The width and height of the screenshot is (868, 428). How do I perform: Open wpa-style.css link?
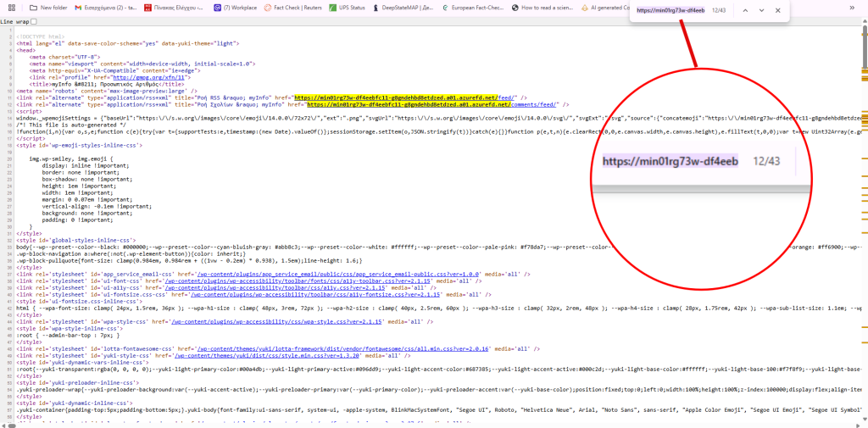tap(277, 322)
